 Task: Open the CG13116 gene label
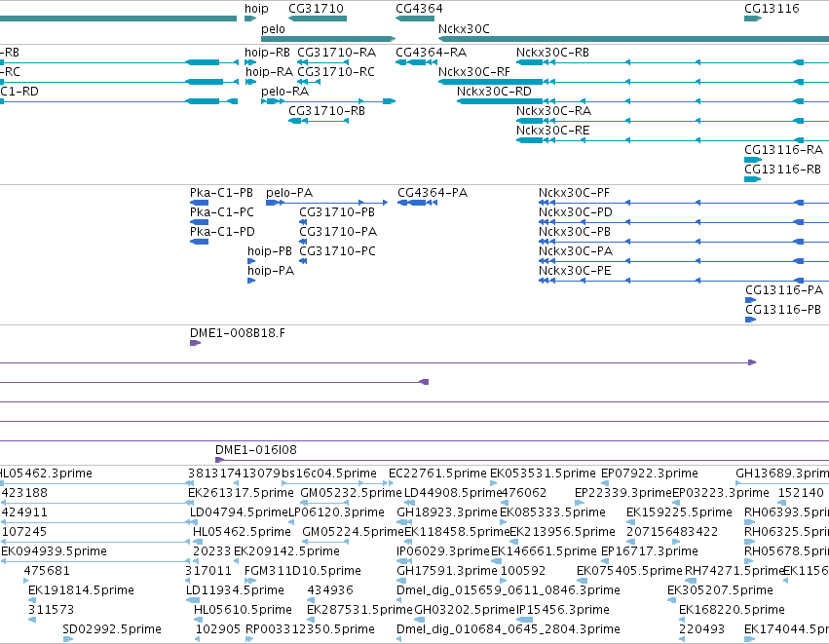[772, 9]
